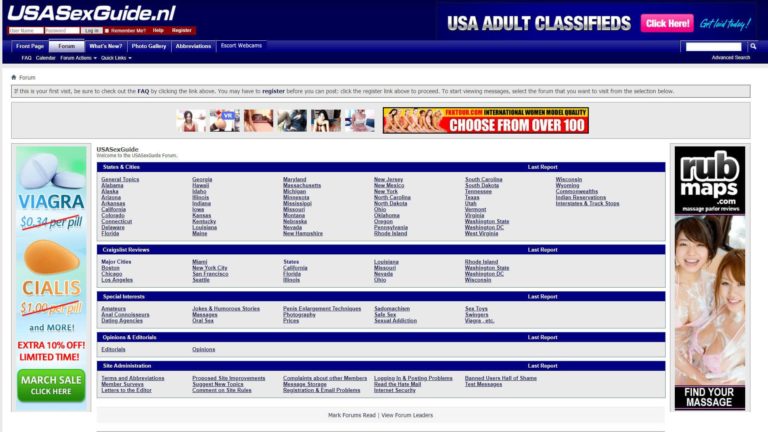Open the New York City reviews link
Image resolution: width=768 pixels, height=432 pixels.
point(210,268)
